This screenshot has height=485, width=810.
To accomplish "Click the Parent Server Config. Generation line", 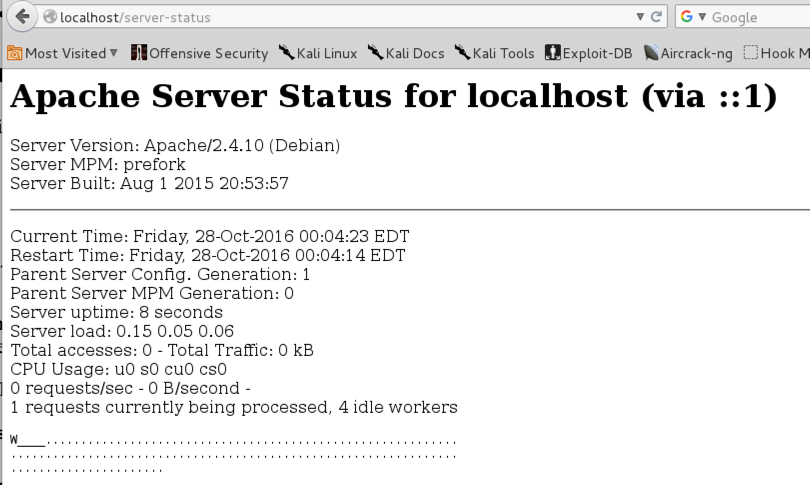I will [x=160, y=274].
